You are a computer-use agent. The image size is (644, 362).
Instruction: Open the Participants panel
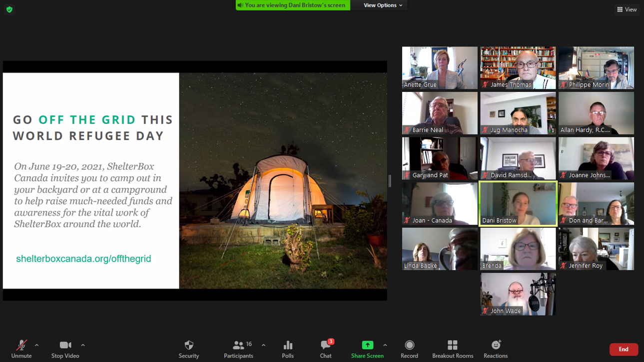click(x=238, y=349)
